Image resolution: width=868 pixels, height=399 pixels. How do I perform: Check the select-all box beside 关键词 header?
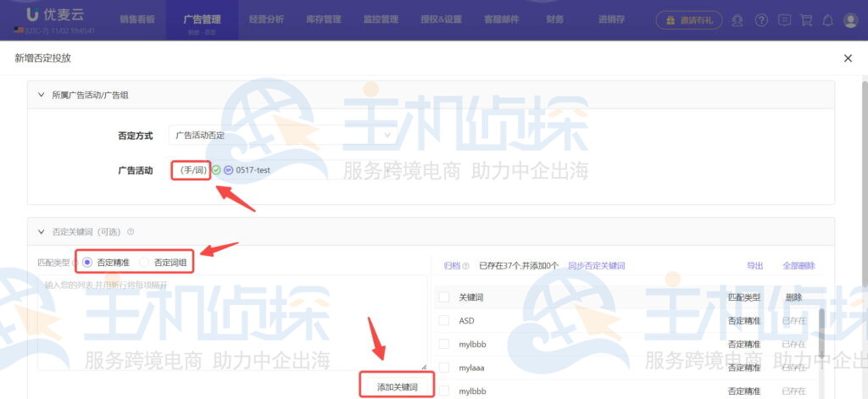(x=443, y=297)
